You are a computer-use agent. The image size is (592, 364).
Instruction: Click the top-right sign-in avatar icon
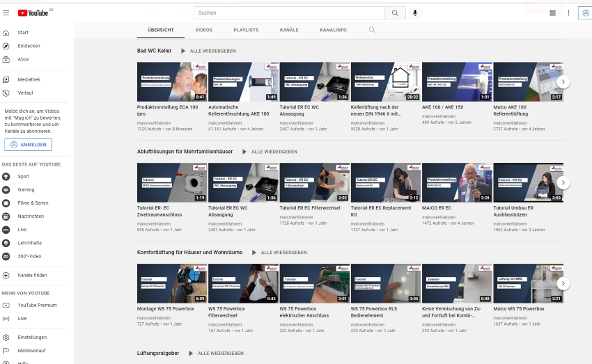coord(585,13)
